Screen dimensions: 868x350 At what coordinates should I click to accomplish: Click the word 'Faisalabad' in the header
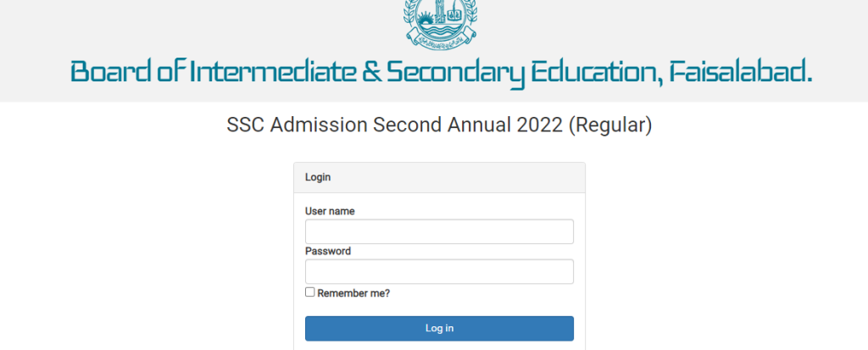[x=740, y=73]
